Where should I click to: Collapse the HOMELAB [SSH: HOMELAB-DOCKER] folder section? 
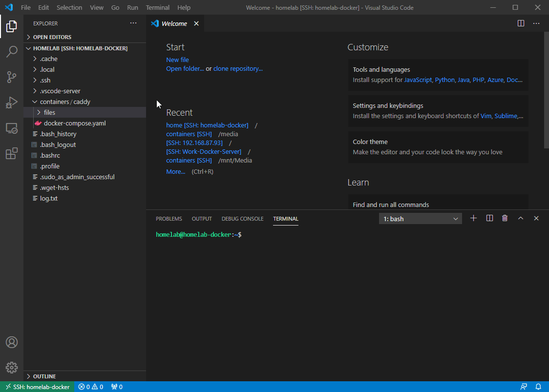(84, 48)
